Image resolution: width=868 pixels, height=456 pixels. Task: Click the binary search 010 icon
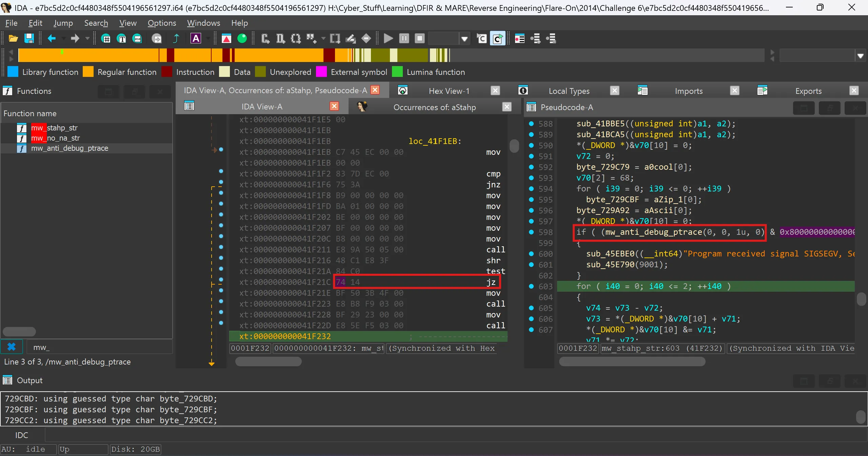pyautogui.click(x=137, y=39)
